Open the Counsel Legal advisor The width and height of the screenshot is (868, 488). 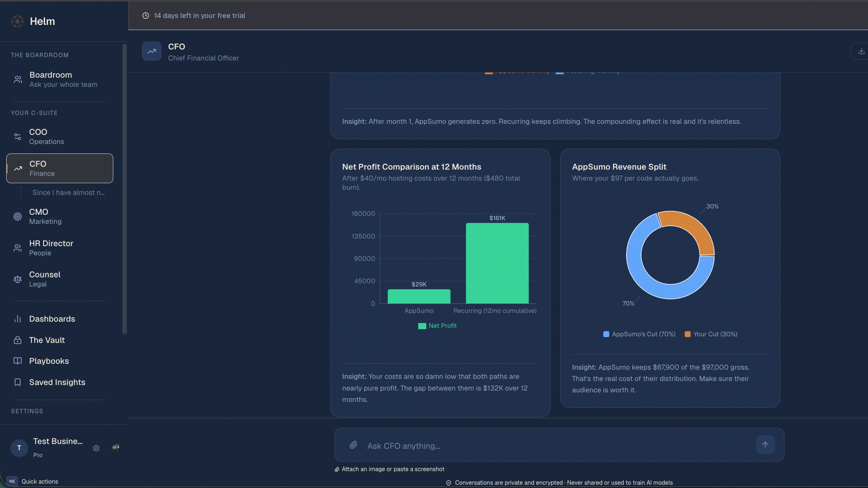tap(60, 280)
